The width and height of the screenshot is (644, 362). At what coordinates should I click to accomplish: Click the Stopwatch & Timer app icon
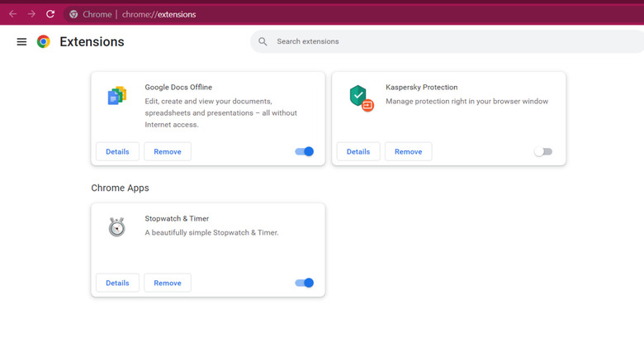[x=116, y=227]
